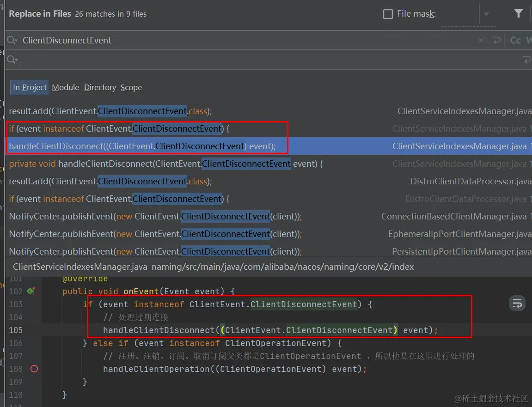Click the filter funnel icon
This screenshot has height=407, width=532.
(x=518, y=13)
